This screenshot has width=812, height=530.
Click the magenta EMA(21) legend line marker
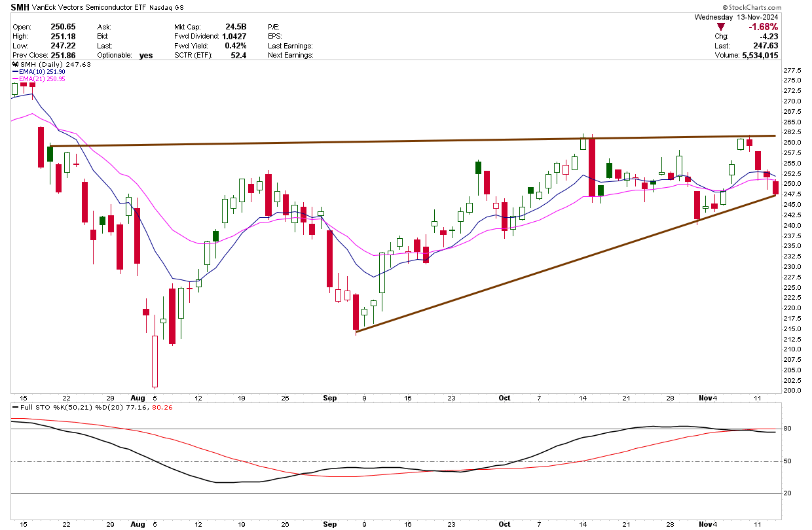[x=16, y=79]
